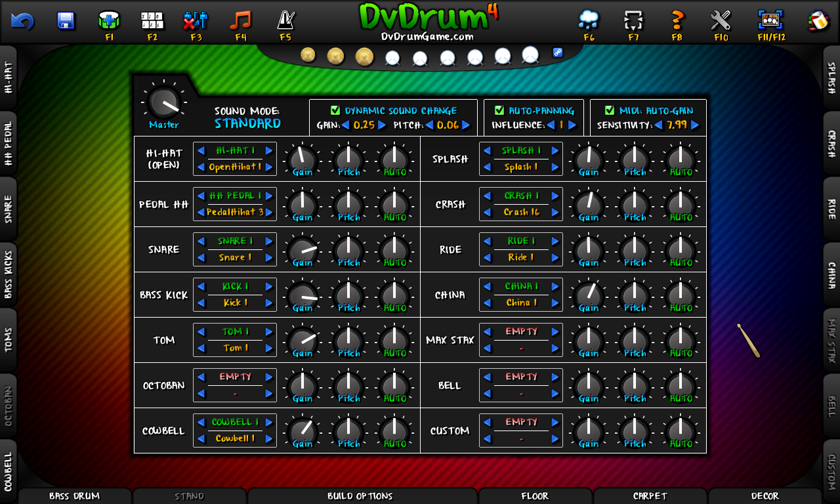840x504 pixels.
Task: Click the blue undo arrow icon
Action: pos(22,21)
